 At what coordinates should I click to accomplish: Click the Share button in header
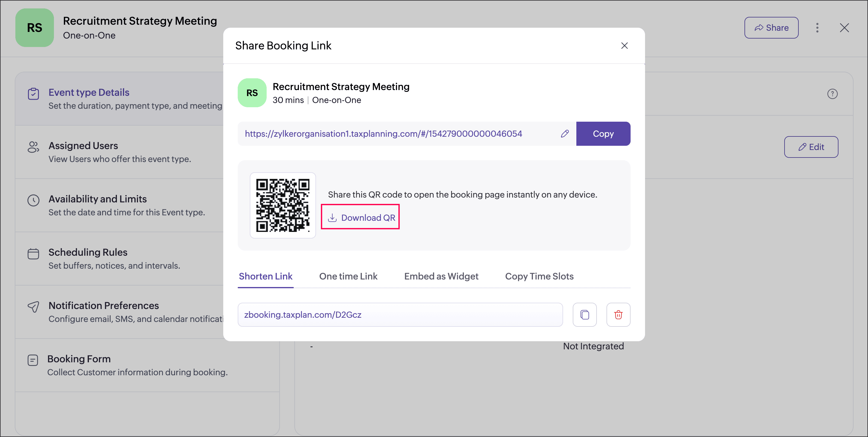point(771,28)
